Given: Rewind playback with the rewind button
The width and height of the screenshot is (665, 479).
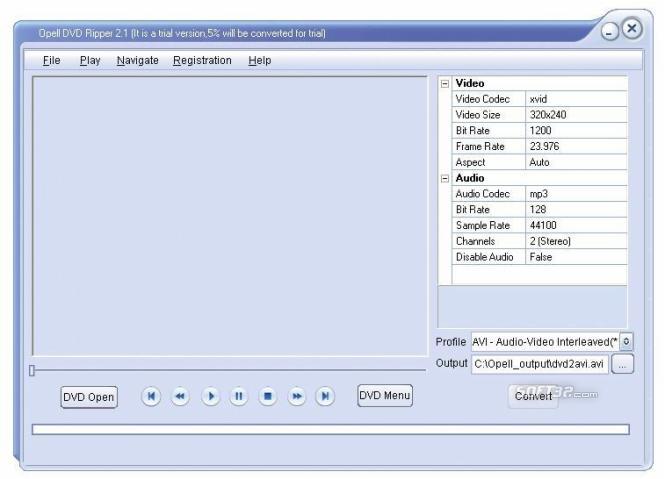Looking at the screenshot, I should coord(180,396).
